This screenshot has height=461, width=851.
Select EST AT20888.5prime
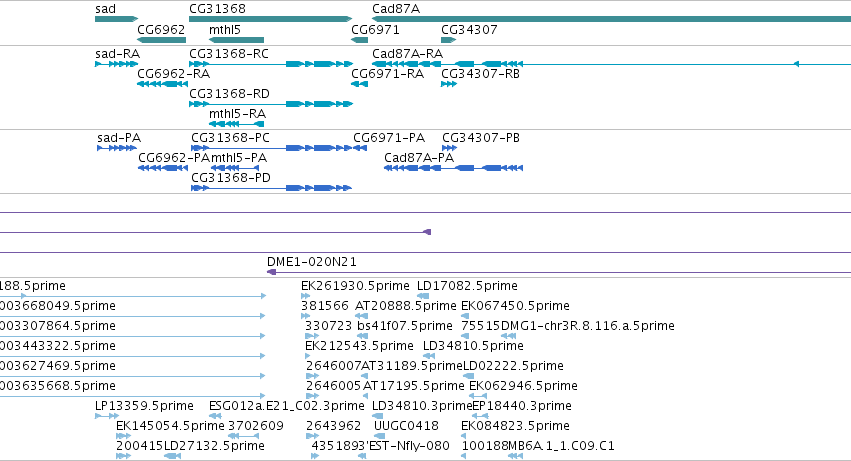point(405,306)
